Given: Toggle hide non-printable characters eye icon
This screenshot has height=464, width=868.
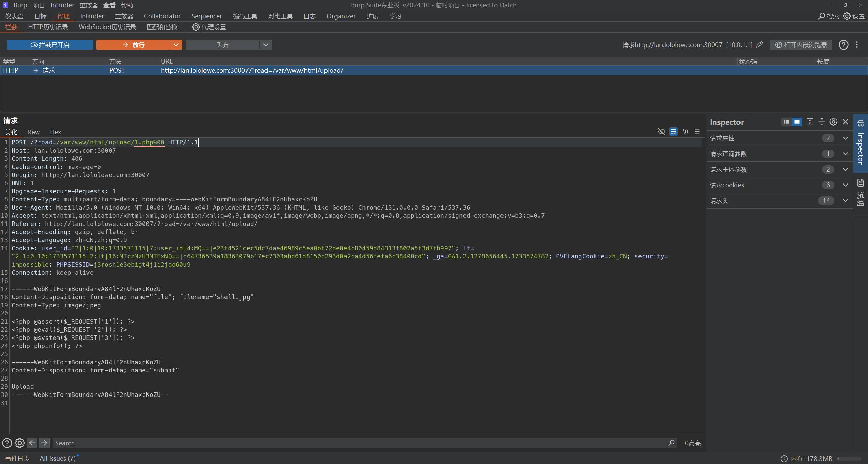Looking at the screenshot, I should coord(661,131).
